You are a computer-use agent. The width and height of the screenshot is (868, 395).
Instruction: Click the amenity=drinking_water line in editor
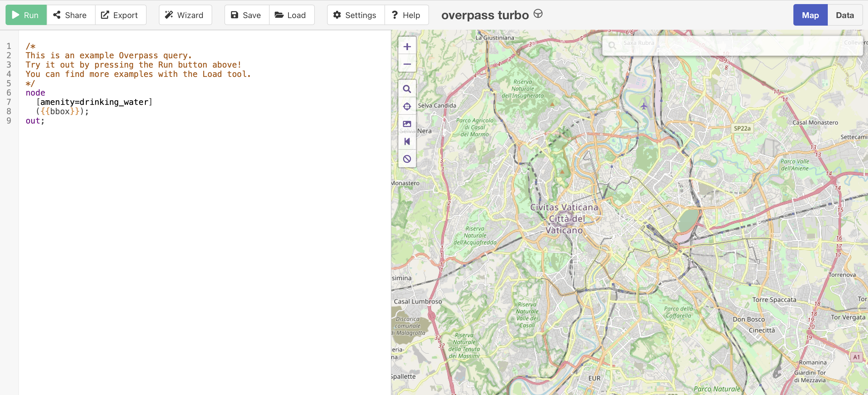(94, 102)
